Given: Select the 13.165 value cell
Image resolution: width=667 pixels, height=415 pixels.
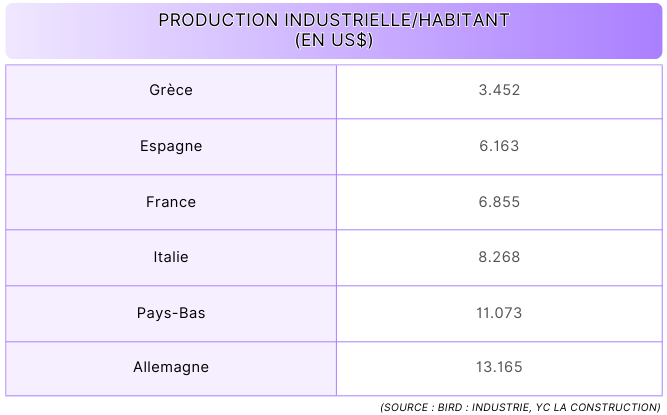Looking at the screenshot, I should (499, 369).
